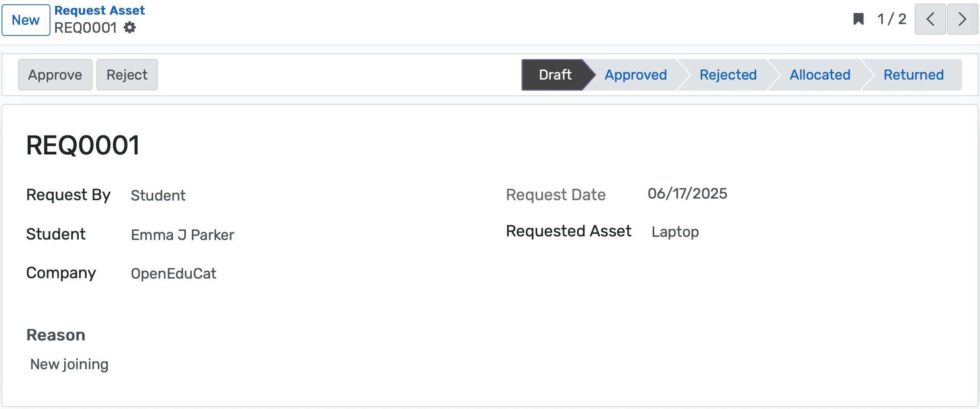Navigate to the previous record arrow

pyautogui.click(x=930, y=19)
